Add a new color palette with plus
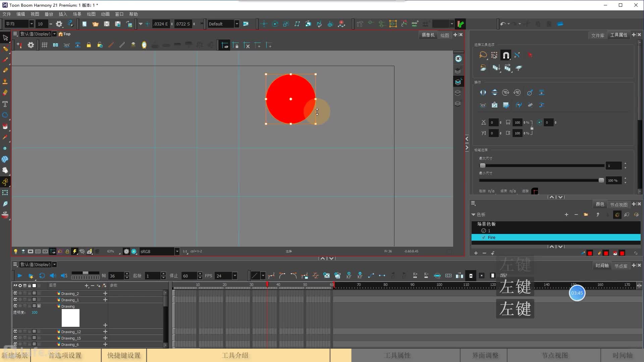Viewport: 644px width, 362px height. 567,215
